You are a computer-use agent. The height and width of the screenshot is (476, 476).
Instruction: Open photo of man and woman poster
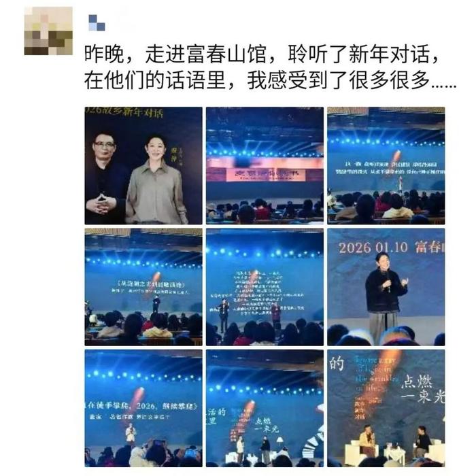143,165
